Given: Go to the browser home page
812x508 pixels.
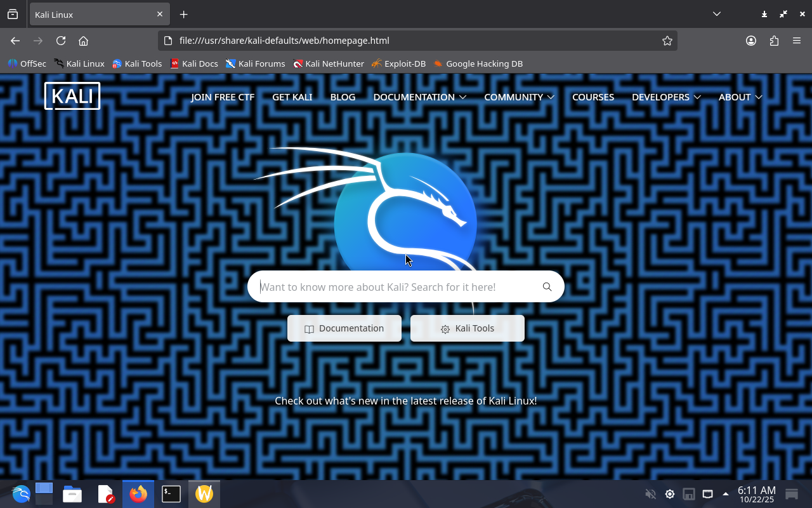Looking at the screenshot, I should click(x=83, y=41).
